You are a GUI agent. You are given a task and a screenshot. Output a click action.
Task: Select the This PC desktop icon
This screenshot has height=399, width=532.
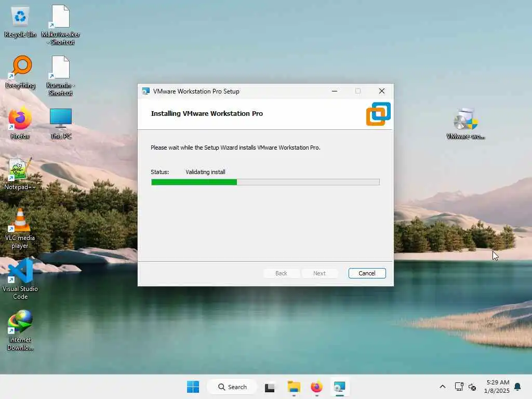point(61,123)
